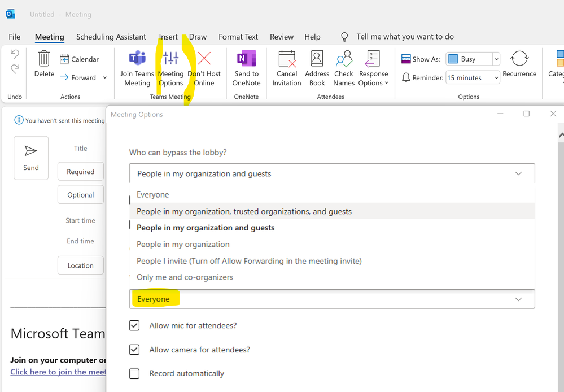The image size is (564, 392).
Task: Click the Show As icon
Action: pyautogui.click(x=406, y=59)
